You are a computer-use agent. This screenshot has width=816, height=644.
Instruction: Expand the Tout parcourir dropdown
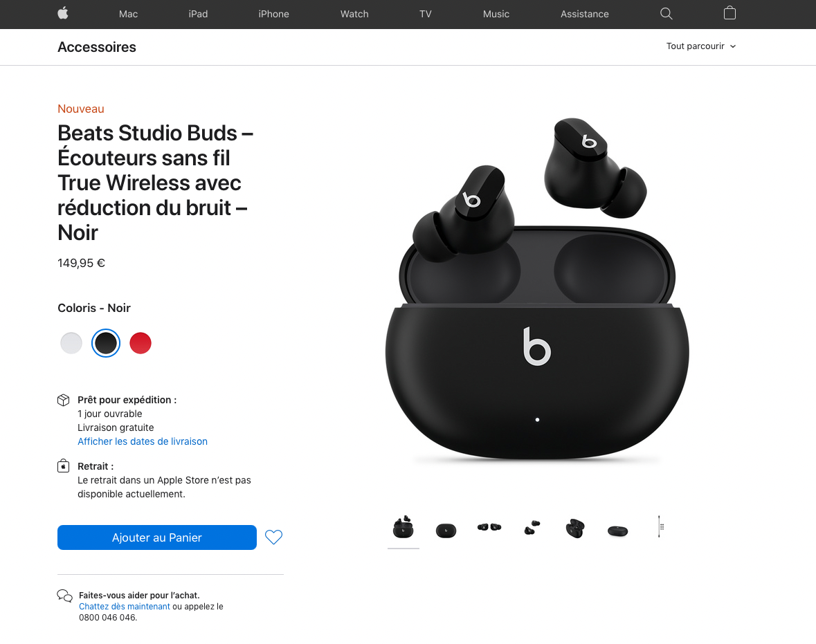(x=701, y=46)
